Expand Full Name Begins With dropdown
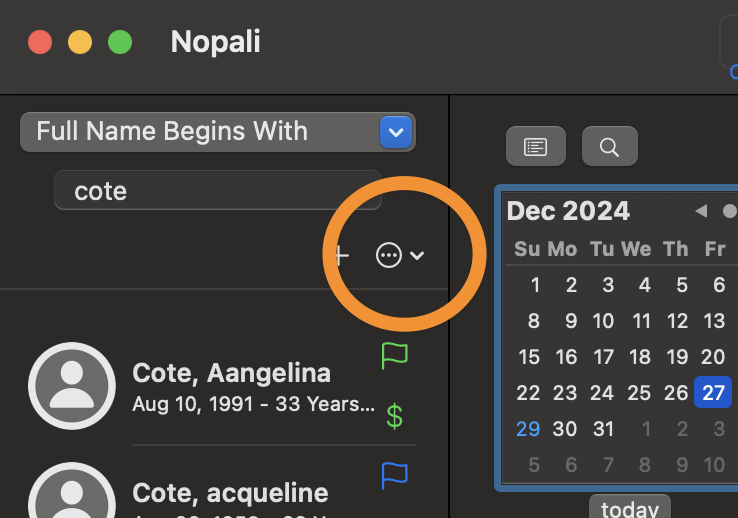 [396, 132]
